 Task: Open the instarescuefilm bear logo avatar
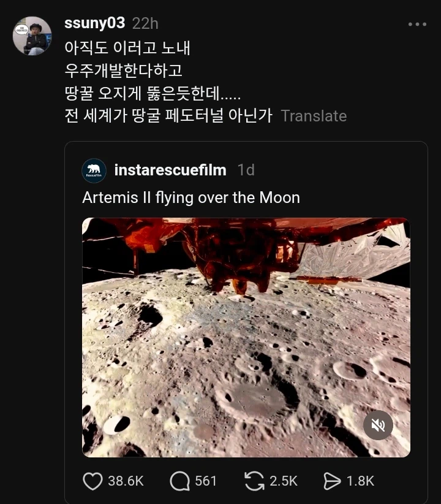click(x=94, y=170)
